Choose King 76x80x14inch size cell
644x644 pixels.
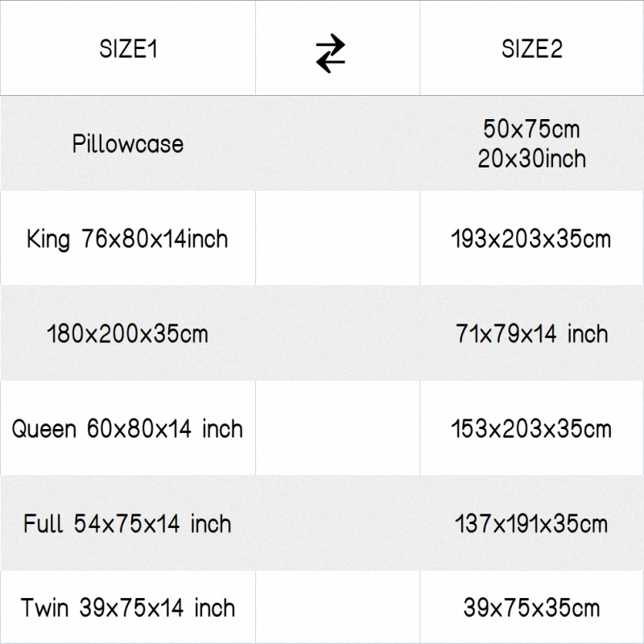coord(128,239)
